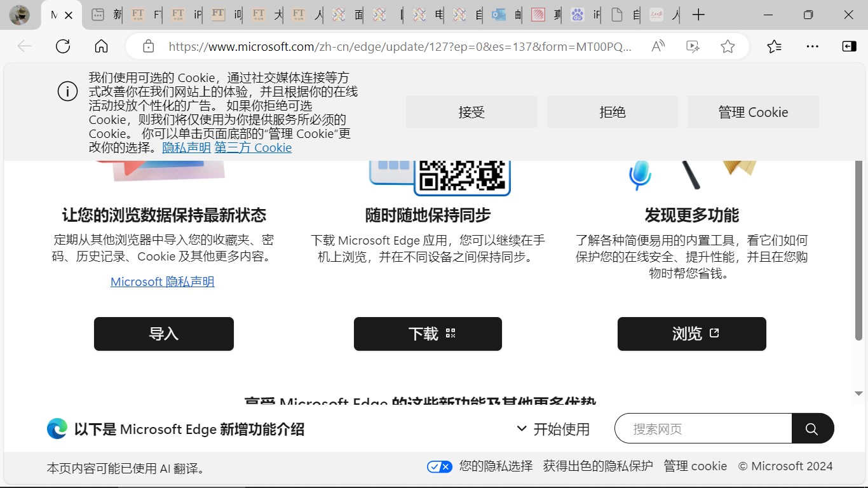Click heading 随时随地保持同步
The width and height of the screenshot is (868, 488).
428,215
